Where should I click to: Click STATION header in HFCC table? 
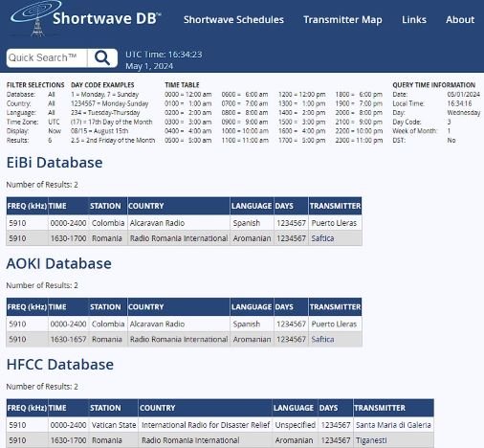(x=114, y=408)
